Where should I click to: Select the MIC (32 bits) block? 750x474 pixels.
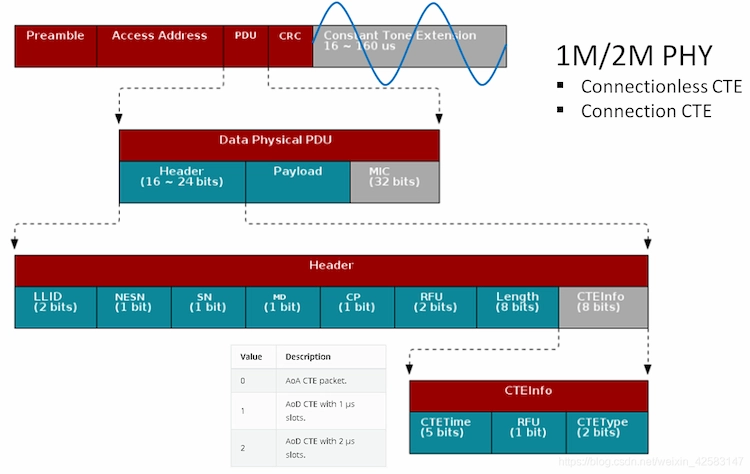[395, 182]
